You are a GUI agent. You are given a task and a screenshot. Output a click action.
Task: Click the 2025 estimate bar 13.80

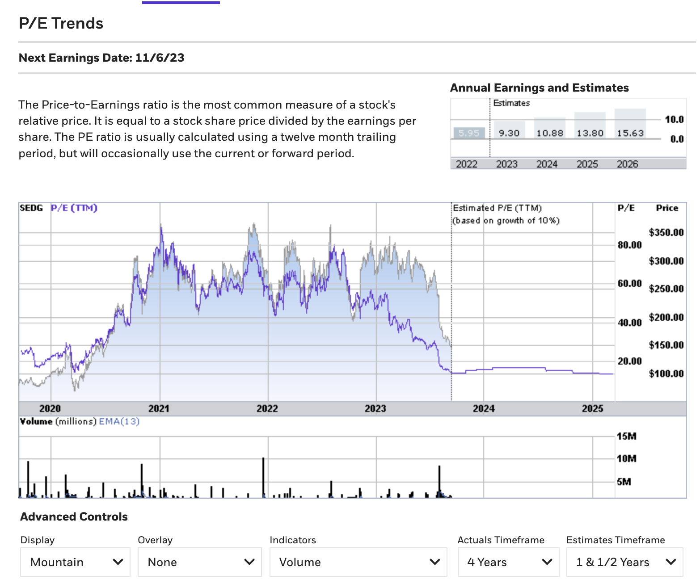590,126
